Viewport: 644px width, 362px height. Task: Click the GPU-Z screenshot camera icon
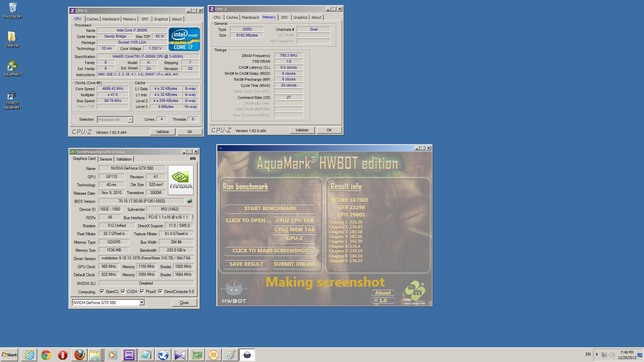point(193,159)
